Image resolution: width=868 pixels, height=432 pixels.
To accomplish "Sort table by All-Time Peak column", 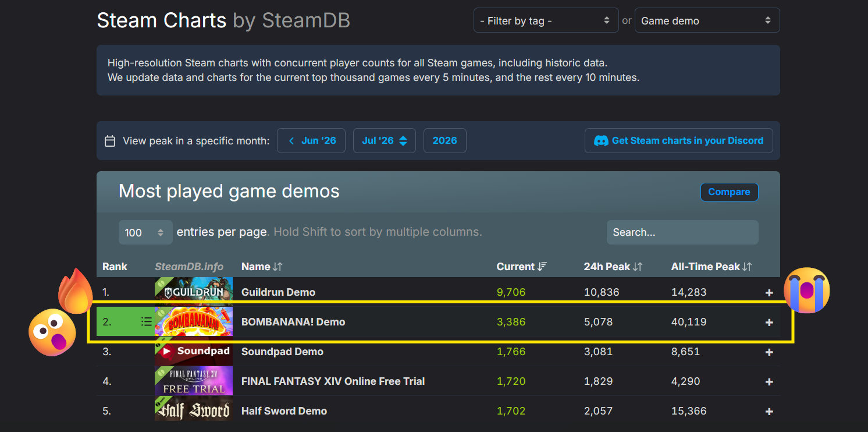I will tap(712, 267).
